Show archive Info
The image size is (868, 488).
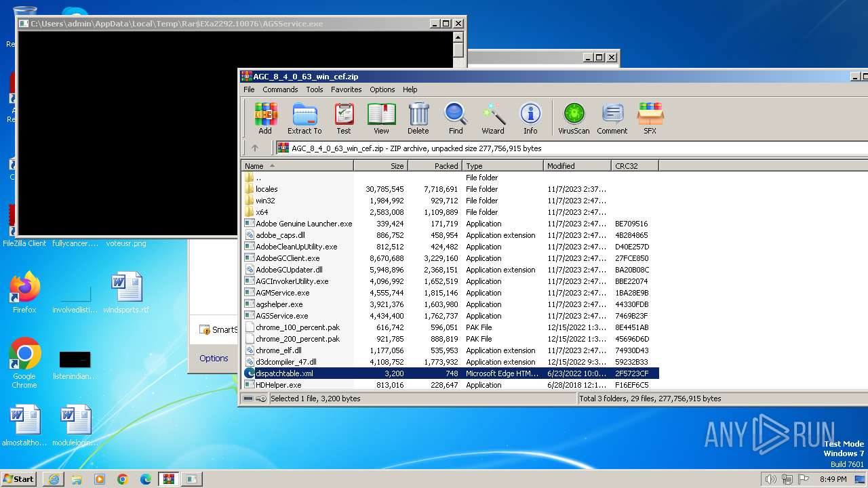point(530,119)
